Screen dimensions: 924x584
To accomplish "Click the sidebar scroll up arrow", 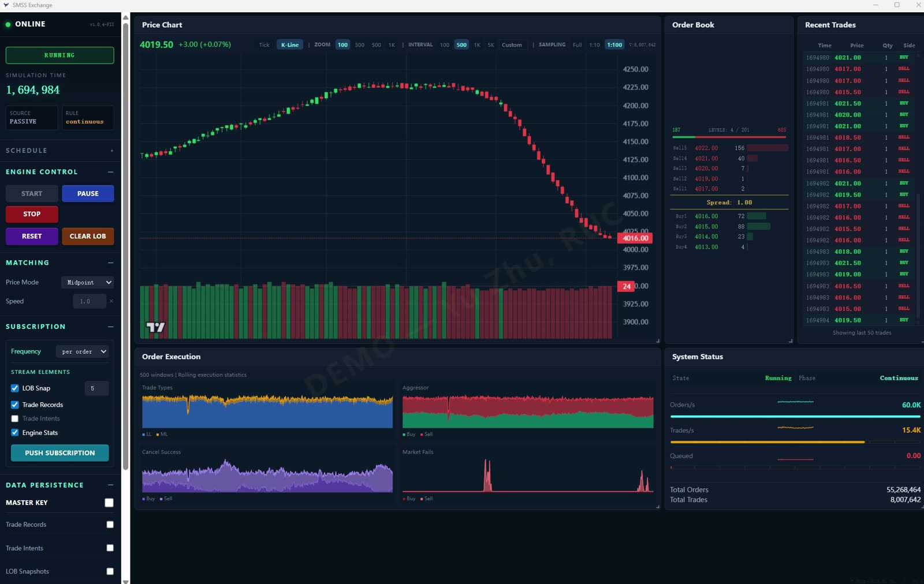I will (125, 17).
